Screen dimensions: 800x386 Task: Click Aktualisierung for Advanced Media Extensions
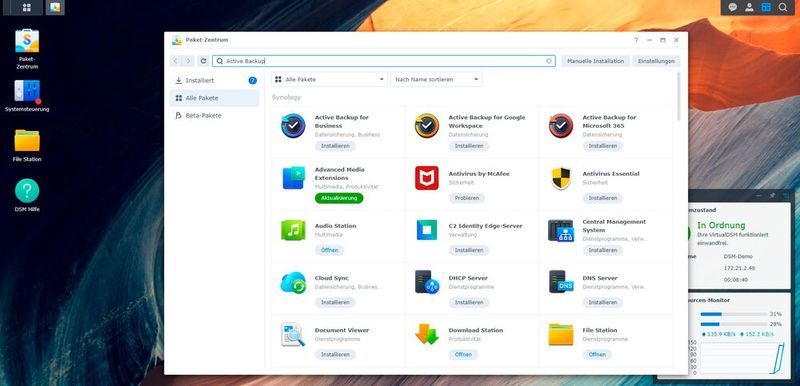[x=339, y=198]
